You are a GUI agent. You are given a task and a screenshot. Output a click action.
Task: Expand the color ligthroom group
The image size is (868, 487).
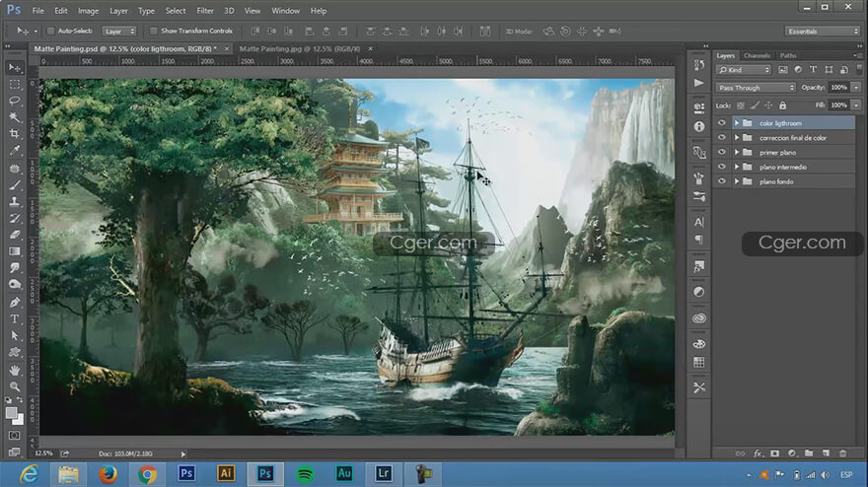pyautogui.click(x=737, y=123)
